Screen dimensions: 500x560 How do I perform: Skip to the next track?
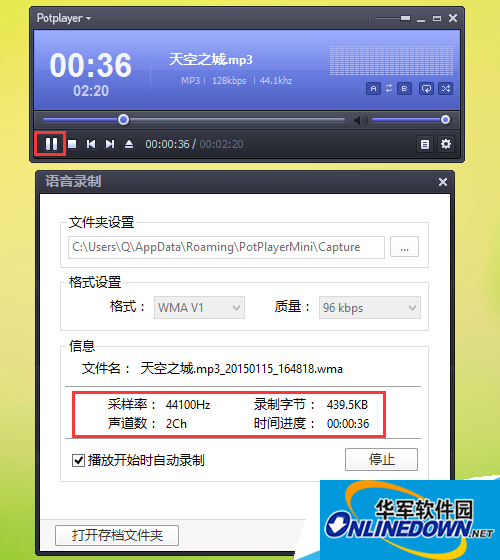(110, 144)
